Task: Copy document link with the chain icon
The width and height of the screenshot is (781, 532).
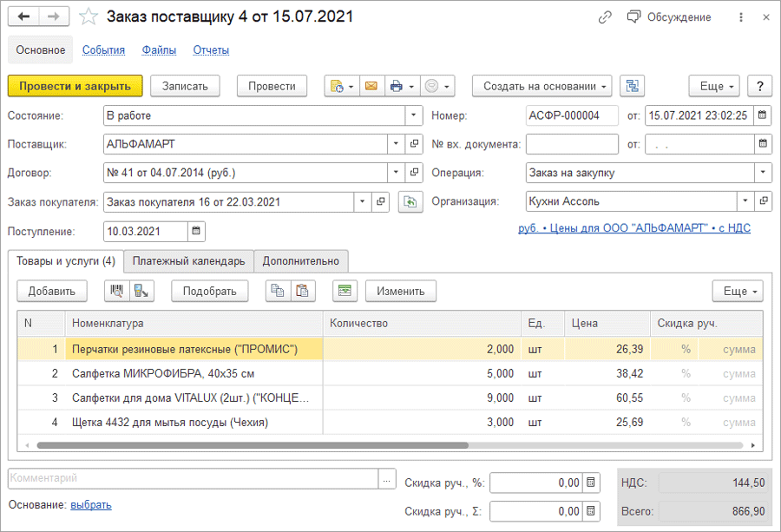Action: click(605, 17)
